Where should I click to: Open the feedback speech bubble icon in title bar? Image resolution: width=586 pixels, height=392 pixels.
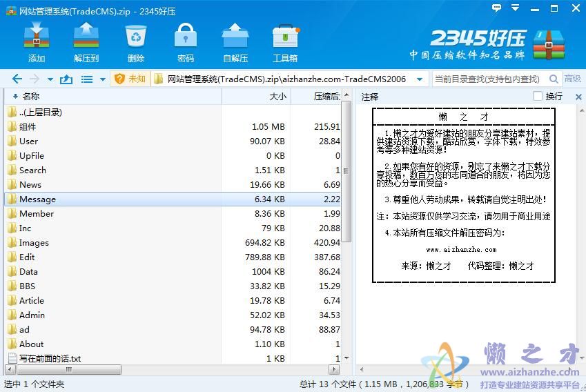(496, 8)
